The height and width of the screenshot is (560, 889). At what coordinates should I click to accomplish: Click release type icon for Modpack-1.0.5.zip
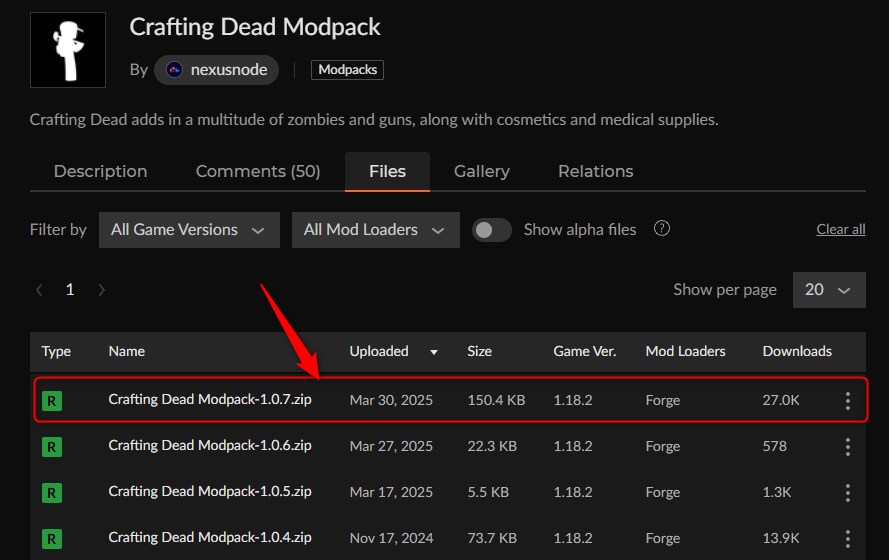(x=52, y=493)
